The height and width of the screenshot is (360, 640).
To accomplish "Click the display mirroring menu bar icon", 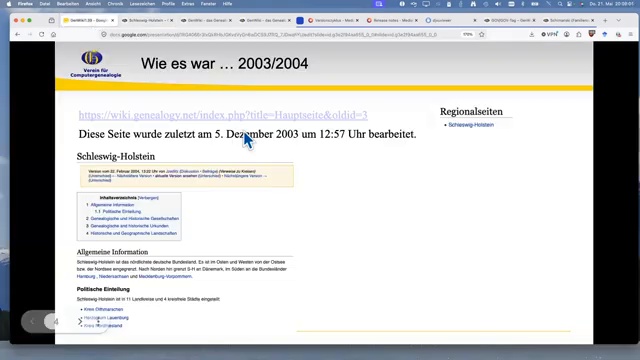I will click(426, 4).
